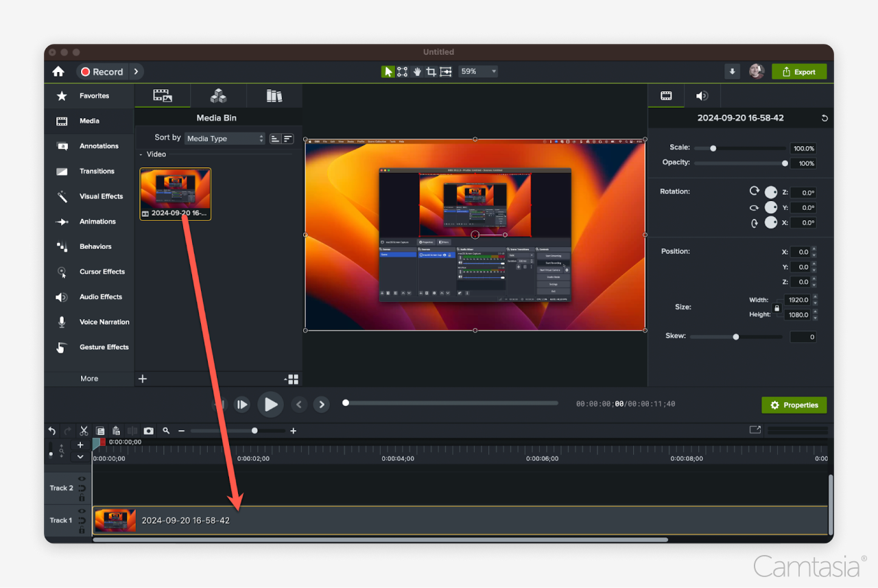Toggle the magnet icon on Track 2

(x=82, y=489)
